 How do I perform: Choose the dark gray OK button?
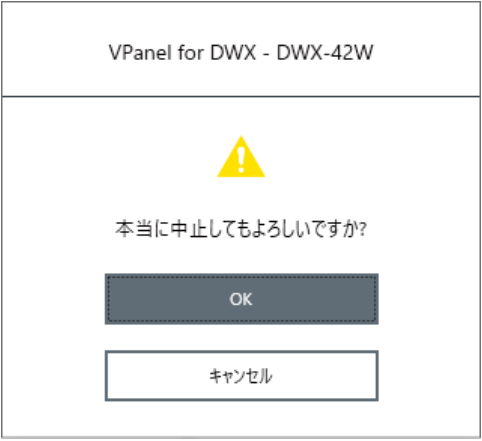point(241,299)
